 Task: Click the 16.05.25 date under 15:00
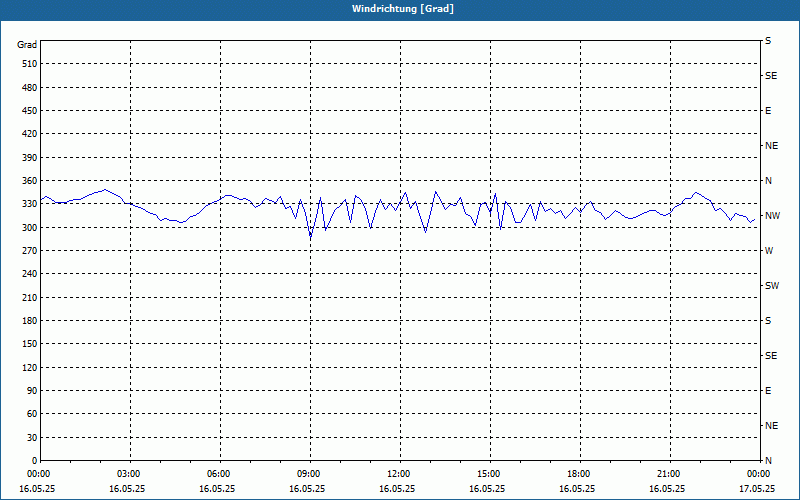click(x=487, y=489)
